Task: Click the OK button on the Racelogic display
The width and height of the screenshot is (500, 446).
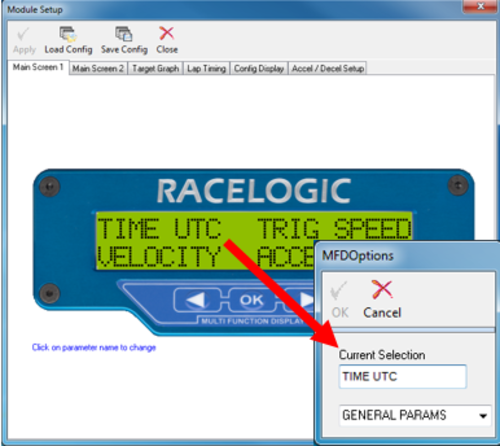Action: (x=252, y=300)
